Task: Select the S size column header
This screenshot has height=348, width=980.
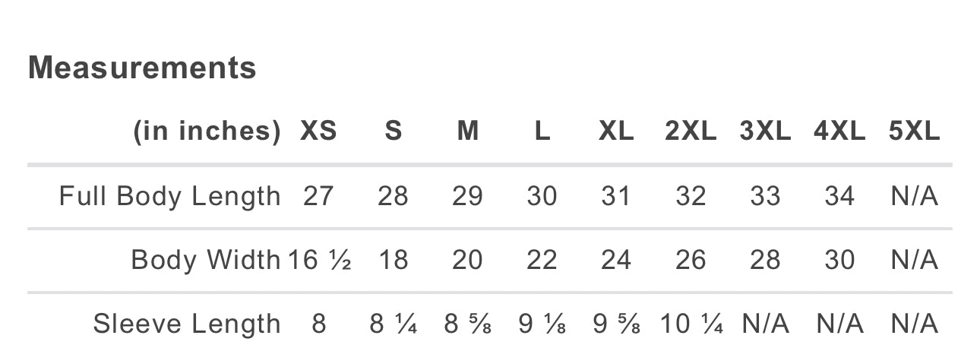Action: pyautogui.click(x=393, y=132)
